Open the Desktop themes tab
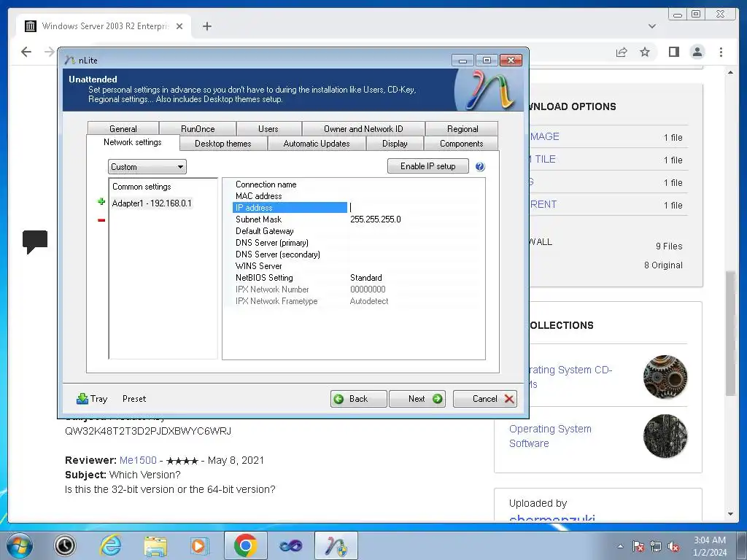The height and width of the screenshot is (560, 747). [x=223, y=144]
